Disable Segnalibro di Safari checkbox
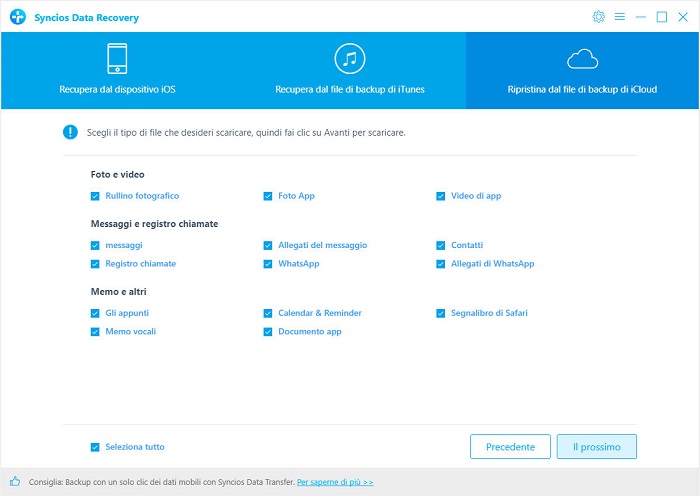 [x=441, y=313]
